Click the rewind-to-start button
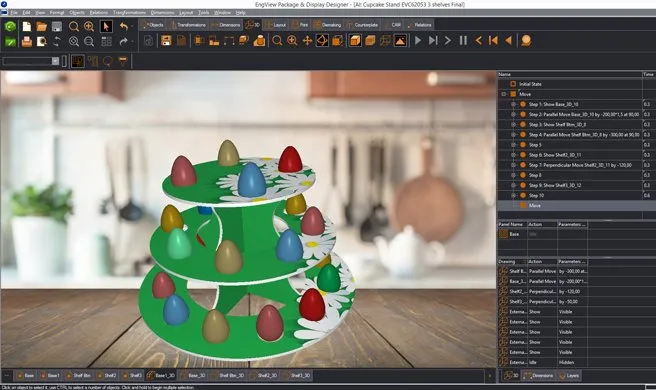The height and width of the screenshot is (390, 656). (493, 41)
